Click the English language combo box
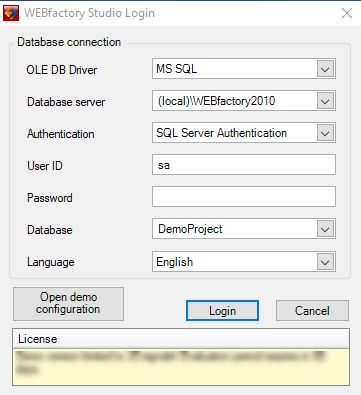 [x=244, y=262]
